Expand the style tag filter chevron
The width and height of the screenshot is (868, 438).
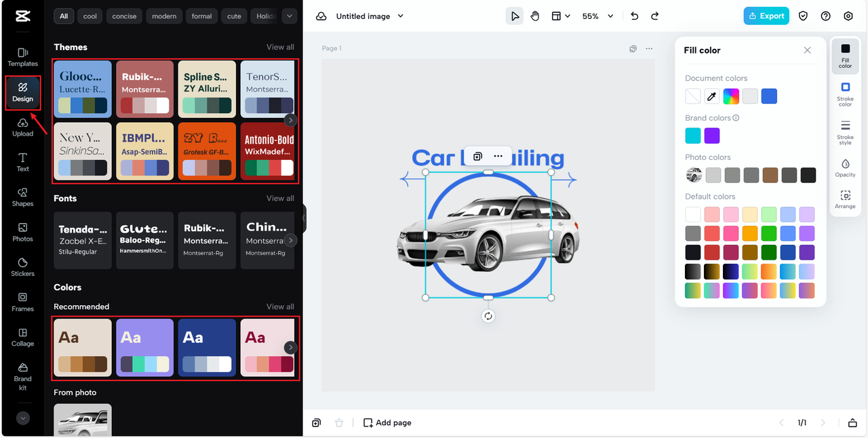click(x=290, y=16)
